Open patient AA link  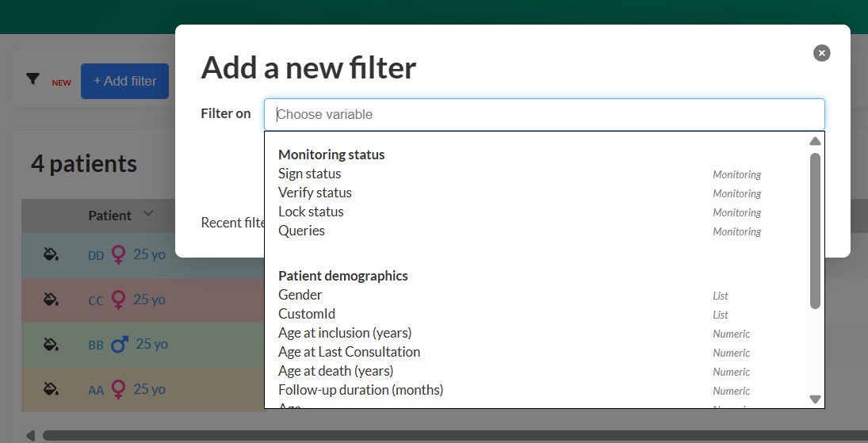click(96, 390)
